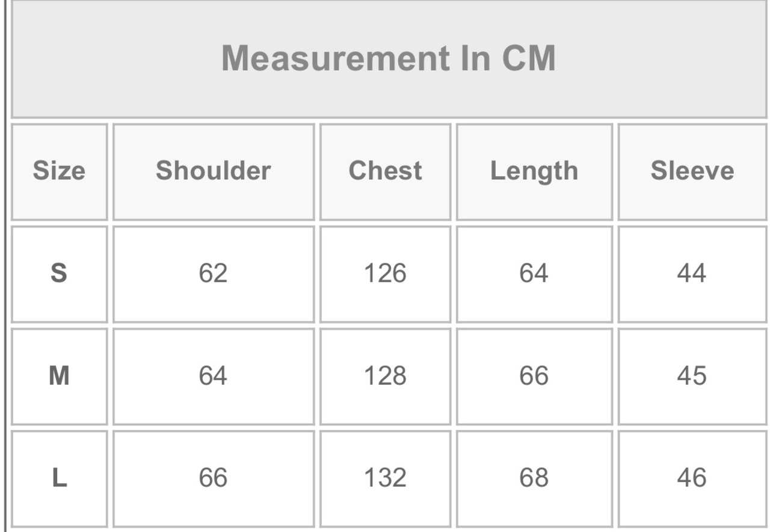Click the Shoulder column header
770x532 pixels.
tap(213, 171)
